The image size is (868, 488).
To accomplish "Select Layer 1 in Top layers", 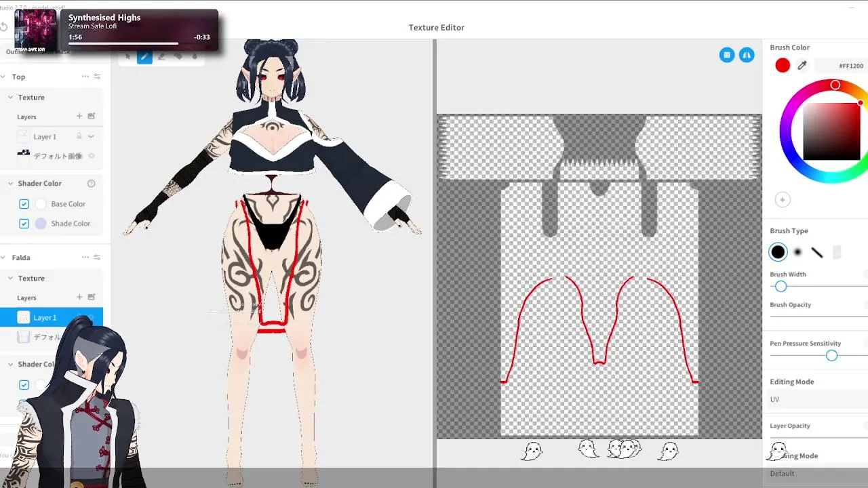I will [x=52, y=136].
